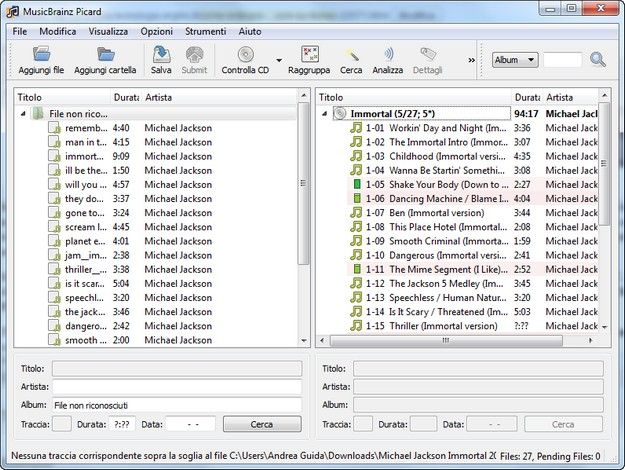Click the right panel greyed Cerca button

[x=563, y=424]
